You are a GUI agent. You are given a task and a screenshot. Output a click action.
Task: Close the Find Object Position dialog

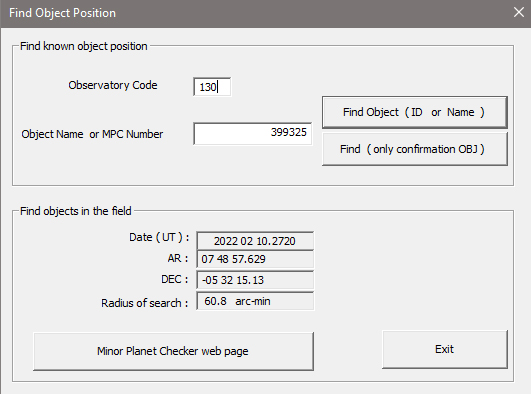[518, 13]
